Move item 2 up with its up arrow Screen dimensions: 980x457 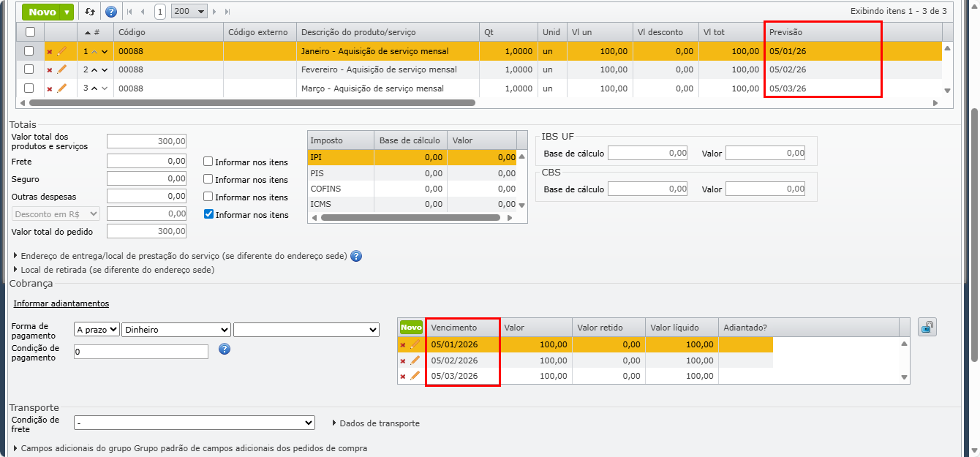(94, 70)
